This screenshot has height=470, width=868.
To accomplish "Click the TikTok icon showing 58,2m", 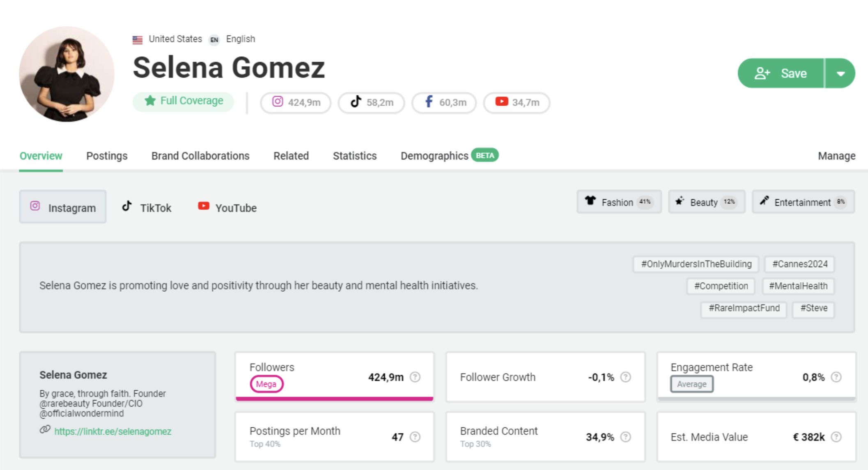I will click(x=356, y=102).
